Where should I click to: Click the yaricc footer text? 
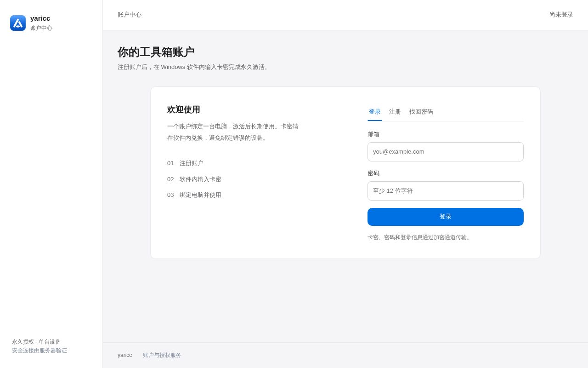pyautogui.click(x=125, y=355)
